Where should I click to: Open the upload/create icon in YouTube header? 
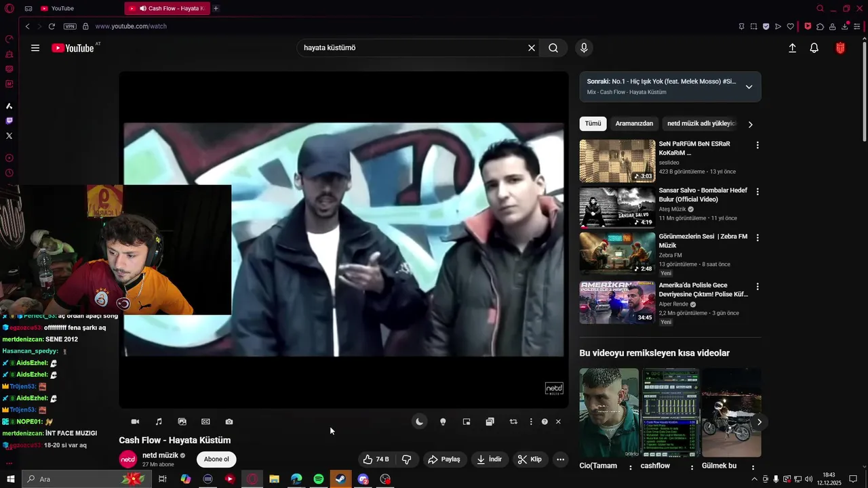coord(792,48)
